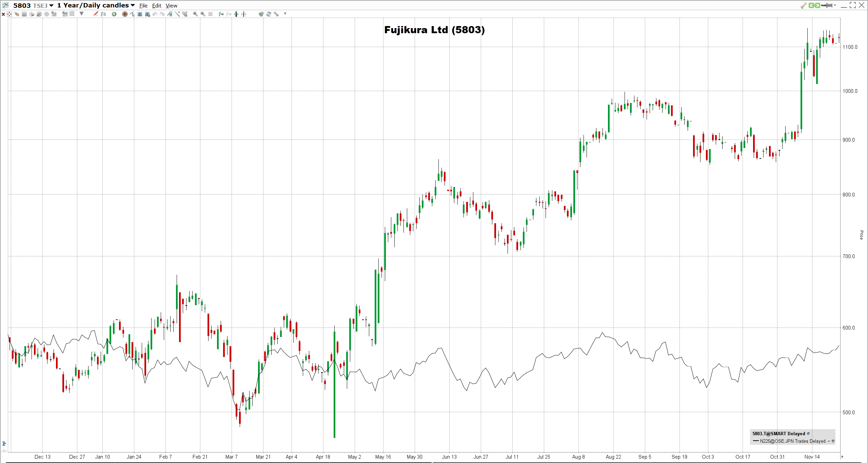This screenshot has width=868, height=463.
Task: Click the N225@OSE.JPN Trades Delayed label
Action: tap(793, 441)
